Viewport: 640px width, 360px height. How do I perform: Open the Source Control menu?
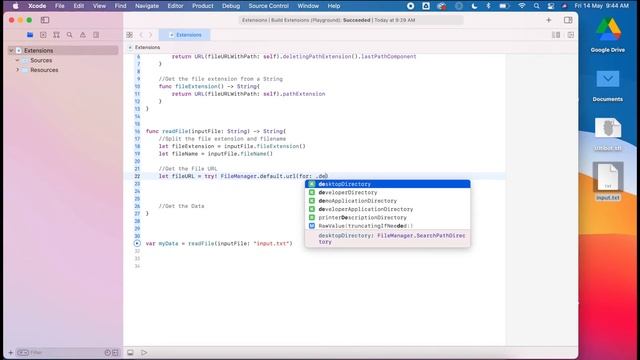point(269,6)
